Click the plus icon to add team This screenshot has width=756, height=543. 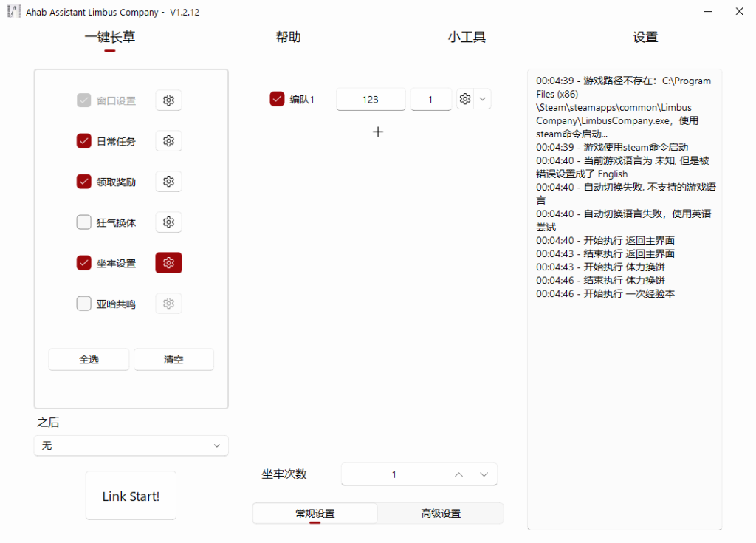point(378,132)
